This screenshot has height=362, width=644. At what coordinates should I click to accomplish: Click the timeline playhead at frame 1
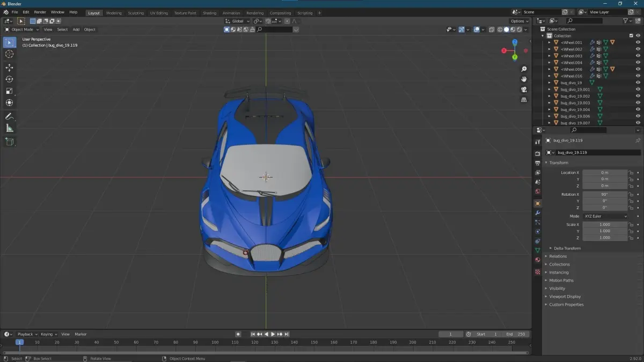[19, 342]
